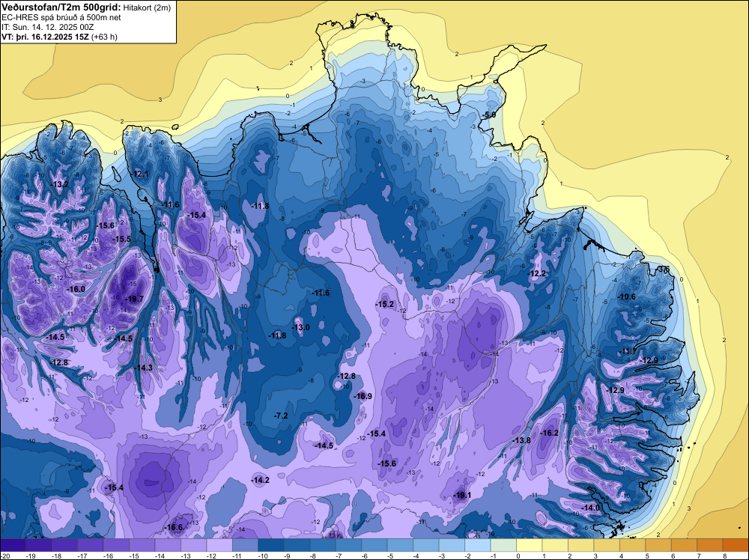Click the -16.0 temperature value
The image size is (749, 560).
[76, 289]
